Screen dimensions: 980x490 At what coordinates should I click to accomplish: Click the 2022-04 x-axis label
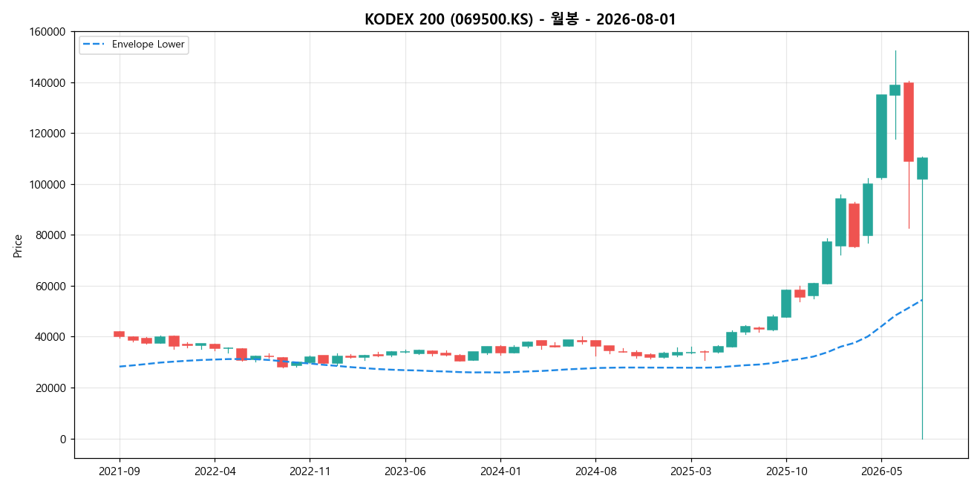coord(215,471)
